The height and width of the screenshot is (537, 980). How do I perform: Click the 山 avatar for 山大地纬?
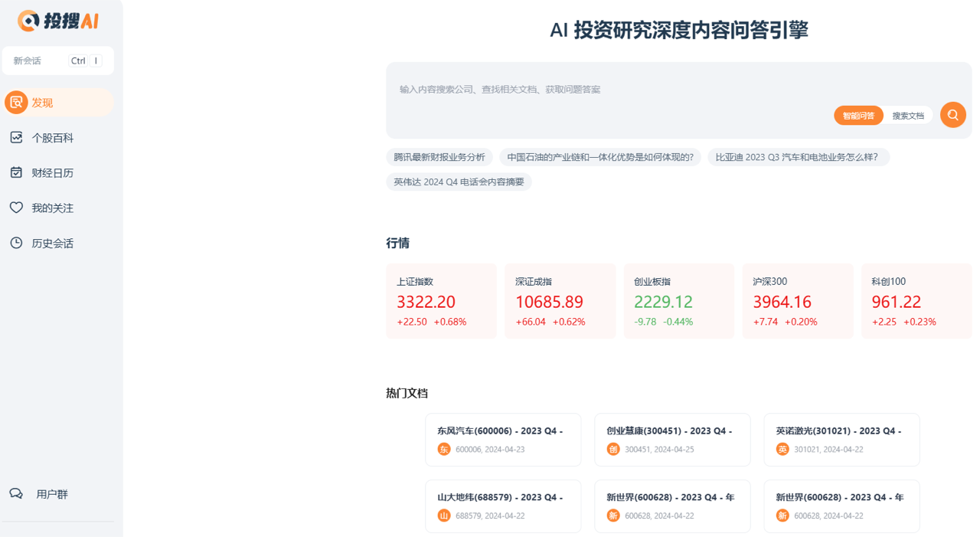pyautogui.click(x=444, y=516)
